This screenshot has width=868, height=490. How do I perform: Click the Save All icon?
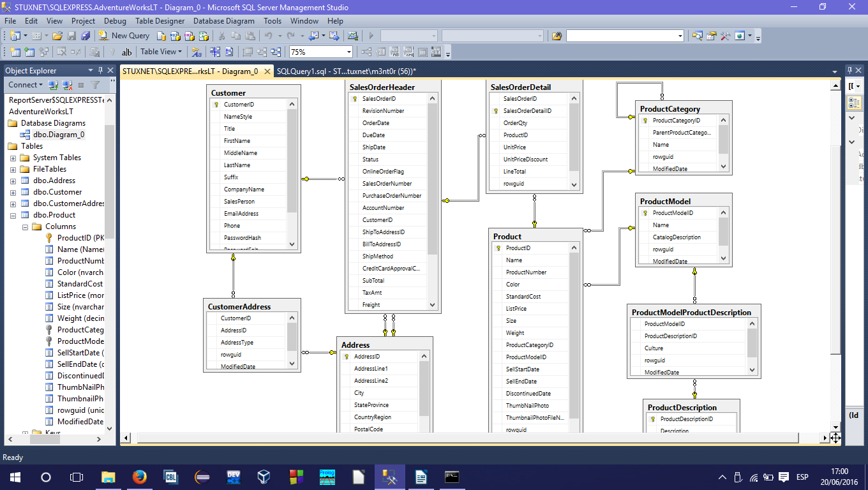pyautogui.click(x=85, y=36)
